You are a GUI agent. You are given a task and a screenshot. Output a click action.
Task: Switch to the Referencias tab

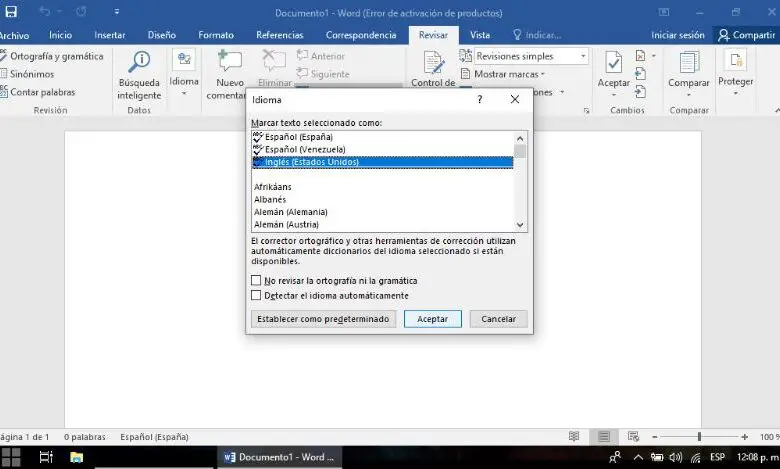coord(280,35)
